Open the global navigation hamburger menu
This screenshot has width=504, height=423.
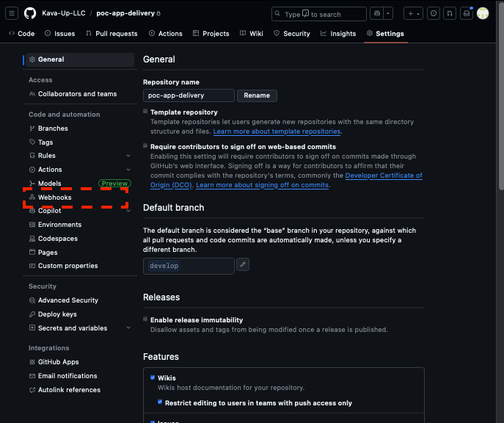click(12, 13)
